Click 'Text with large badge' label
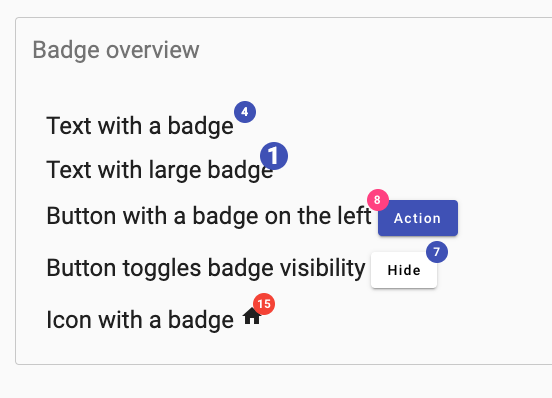The image size is (552, 398). coord(160,170)
